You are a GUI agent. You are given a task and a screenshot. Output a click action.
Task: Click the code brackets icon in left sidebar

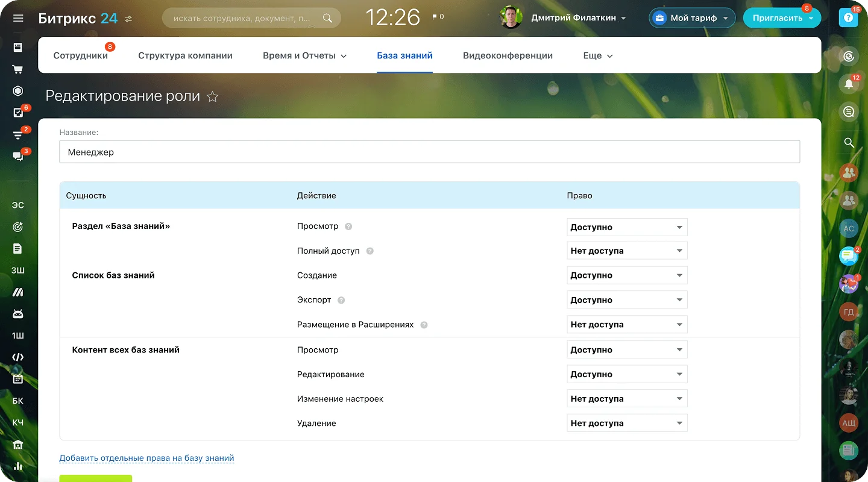tap(18, 357)
